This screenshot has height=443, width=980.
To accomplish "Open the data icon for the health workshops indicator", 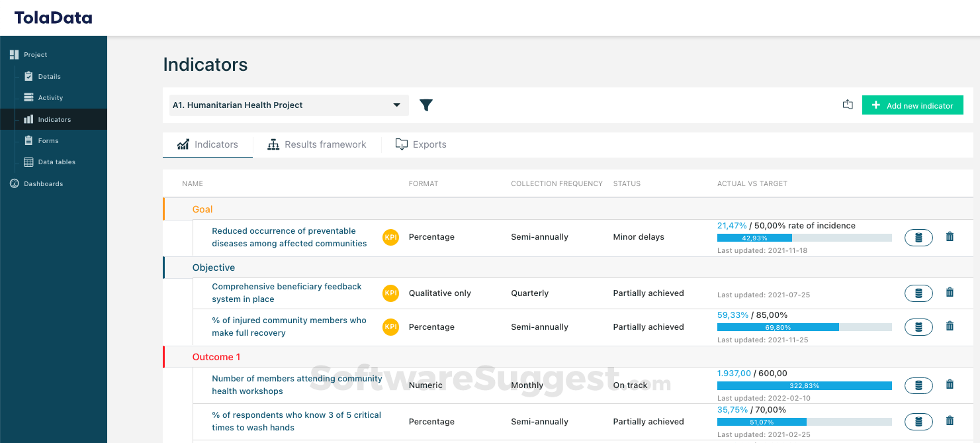I will point(918,385).
